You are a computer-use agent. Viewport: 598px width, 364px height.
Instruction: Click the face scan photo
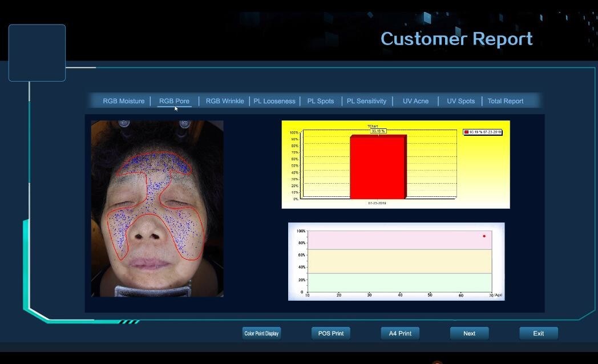pyautogui.click(x=157, y=208)
